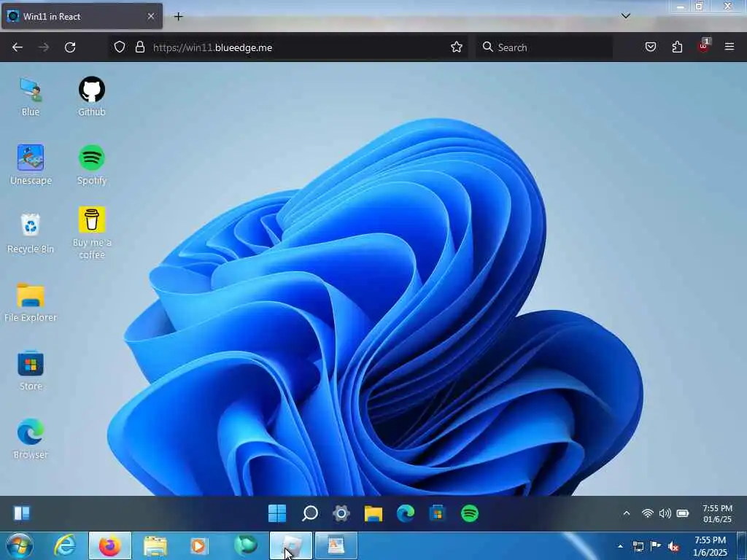Open the Win11 Start menu
The height and width of the screenshot is (560, 747).
277,513
